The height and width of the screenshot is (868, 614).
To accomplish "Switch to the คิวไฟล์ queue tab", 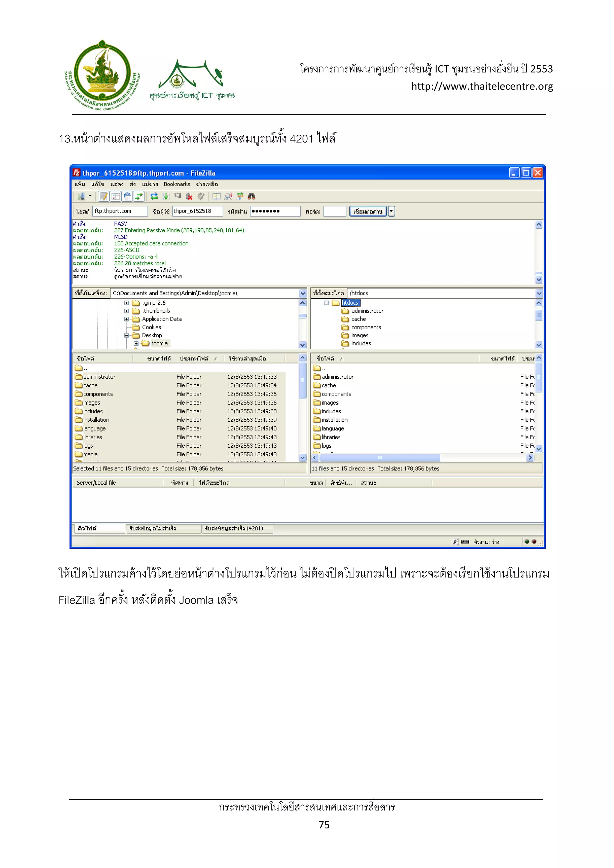I will click(99, 529).
